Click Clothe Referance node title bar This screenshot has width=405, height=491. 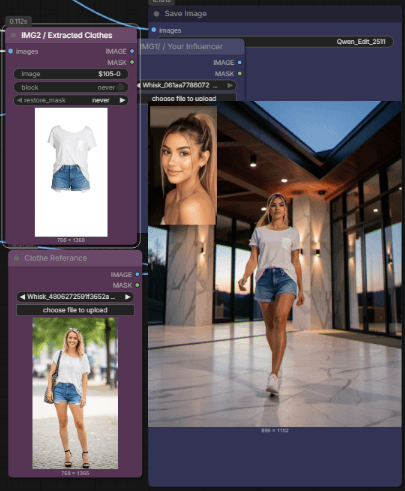click(x=75, y=258)
